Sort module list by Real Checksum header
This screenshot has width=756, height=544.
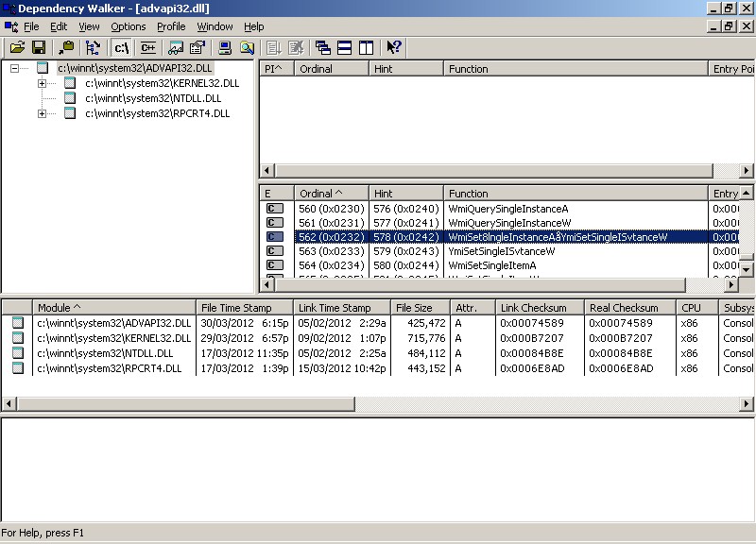pos(630,308)
